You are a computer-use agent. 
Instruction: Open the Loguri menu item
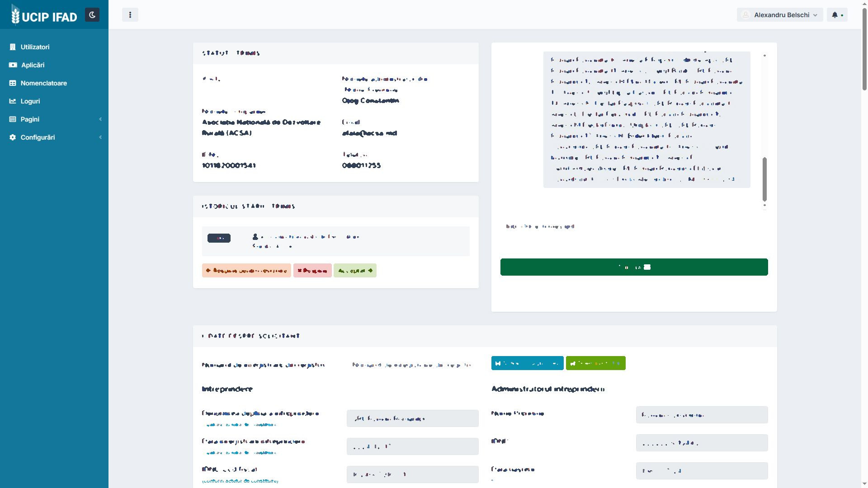30,101
